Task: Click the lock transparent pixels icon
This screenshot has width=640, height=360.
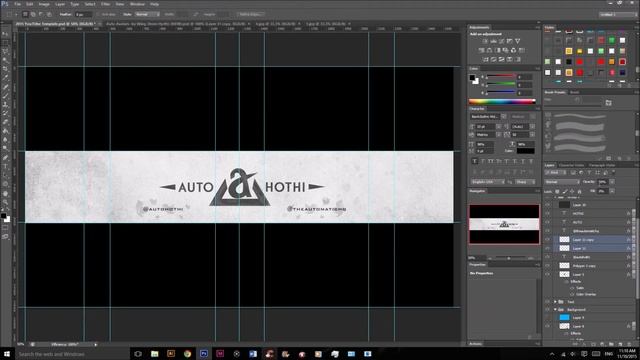Action: [x=557, y=191]
